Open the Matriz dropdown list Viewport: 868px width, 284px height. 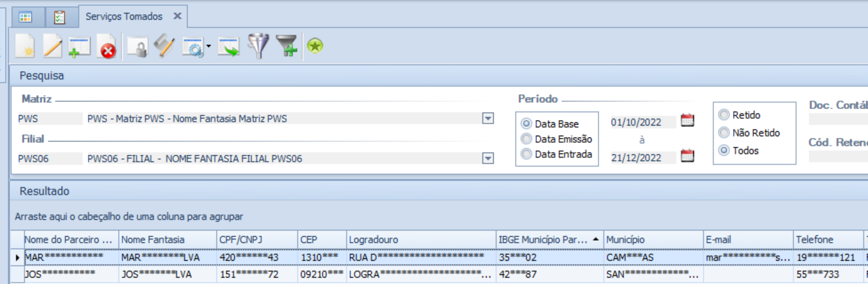pos(488,119)
